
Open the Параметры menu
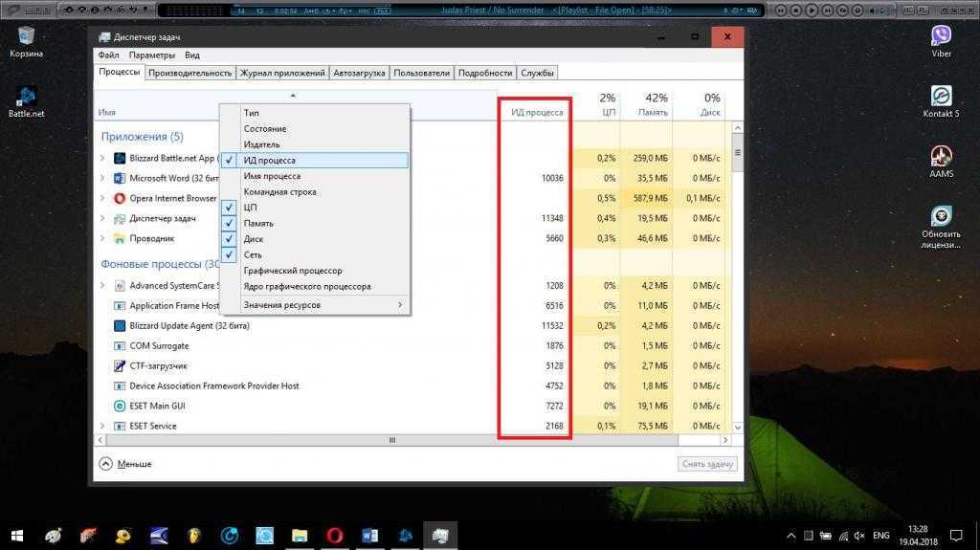[x=152, y=55]
